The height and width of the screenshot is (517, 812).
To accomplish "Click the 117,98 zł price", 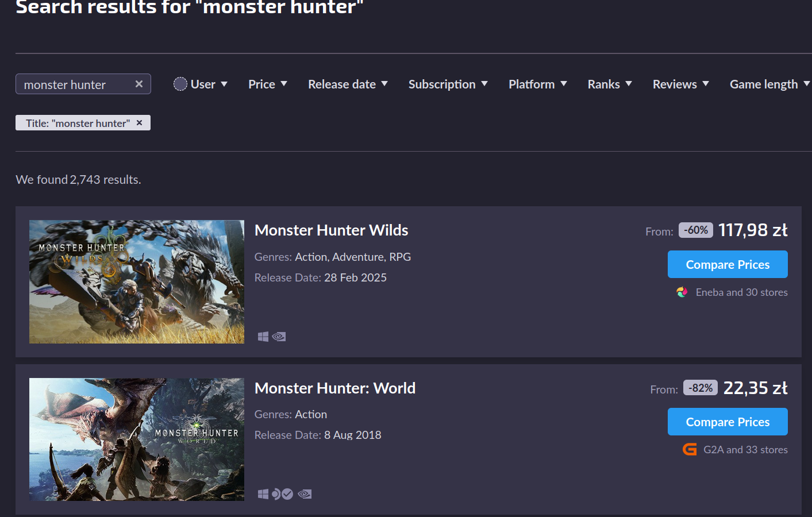I will tap(753, 230).
